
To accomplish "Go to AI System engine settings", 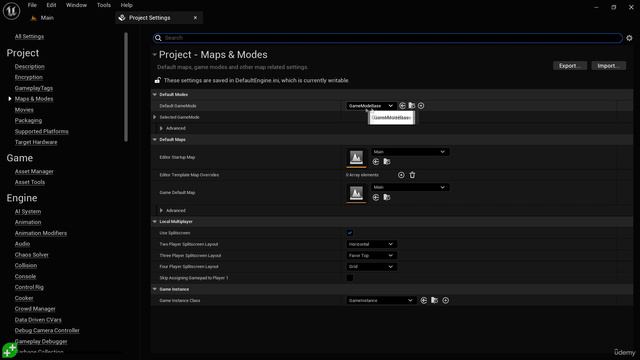I will [28, 211].
